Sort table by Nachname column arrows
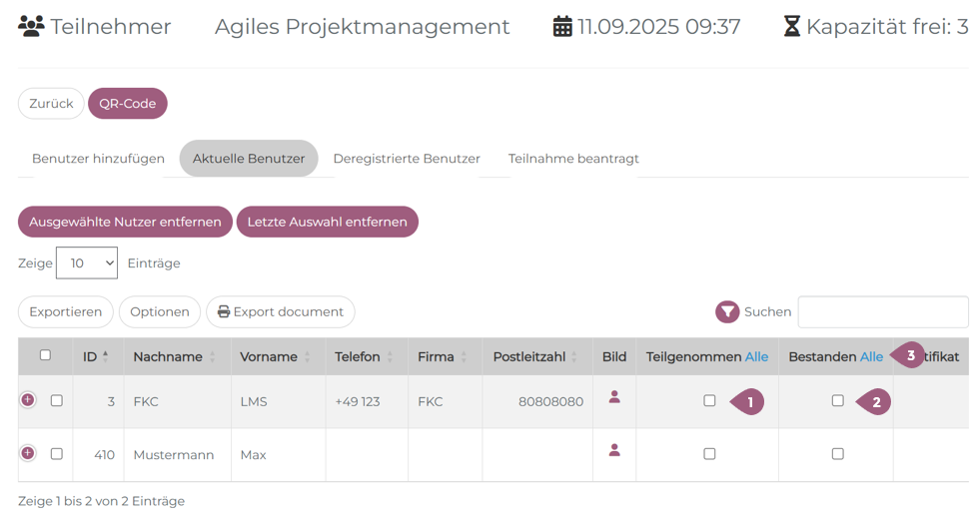Image resolution: width=980 pixels, height=517 pixels. click(213, 357)
